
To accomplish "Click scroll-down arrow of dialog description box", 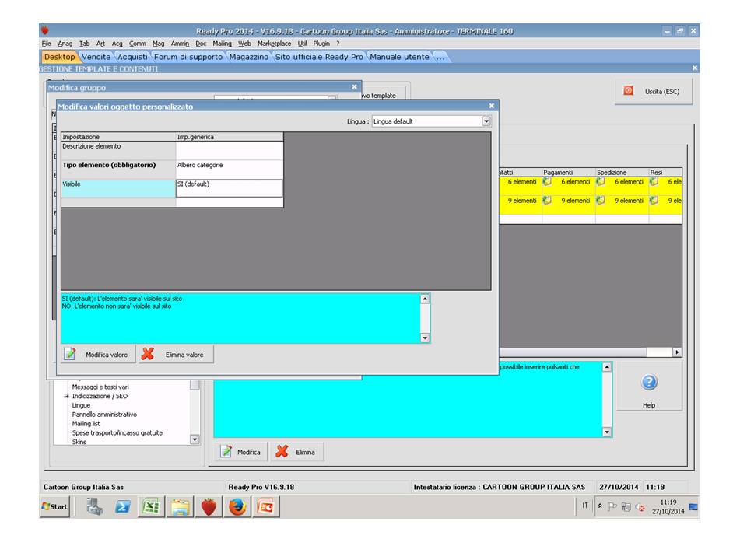I will pos(425,338).
